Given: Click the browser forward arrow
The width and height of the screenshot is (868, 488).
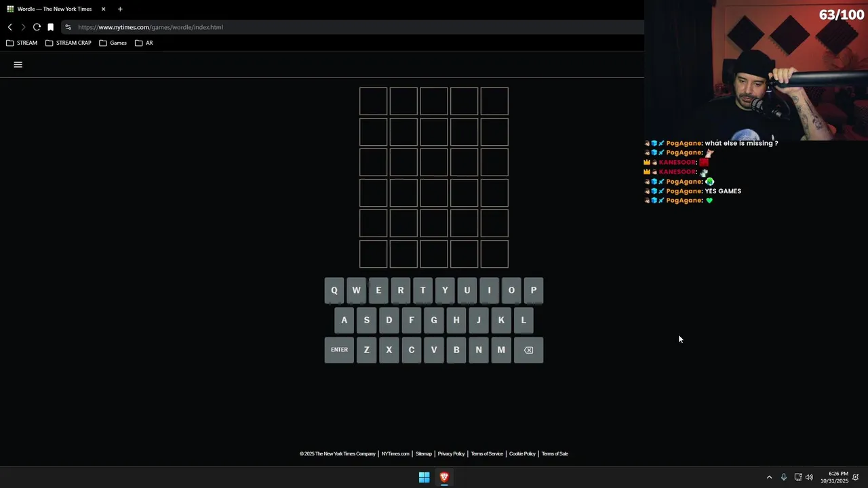Looking at the screenshot, I should click(x=23, y=27).
